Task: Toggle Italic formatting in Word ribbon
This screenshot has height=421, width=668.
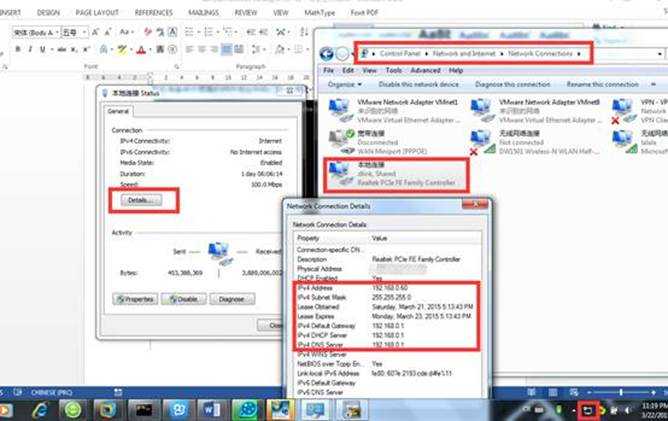Action: [x=30, y=50]
